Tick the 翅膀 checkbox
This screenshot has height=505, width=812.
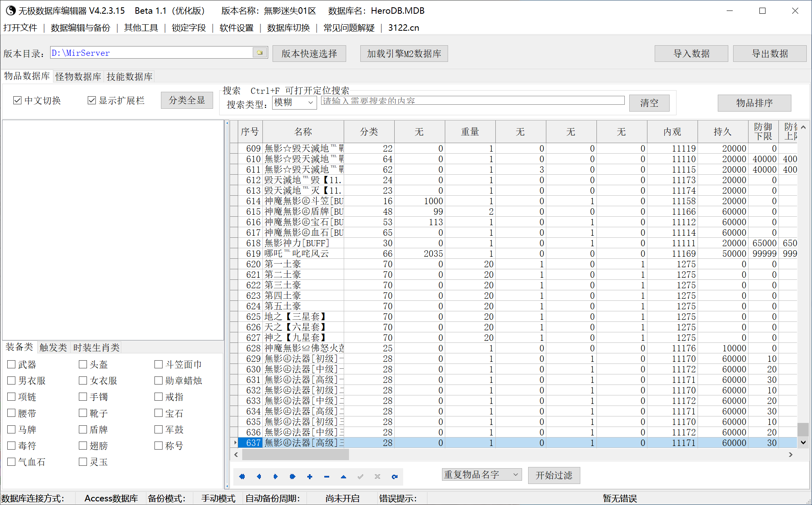(83, 446)
